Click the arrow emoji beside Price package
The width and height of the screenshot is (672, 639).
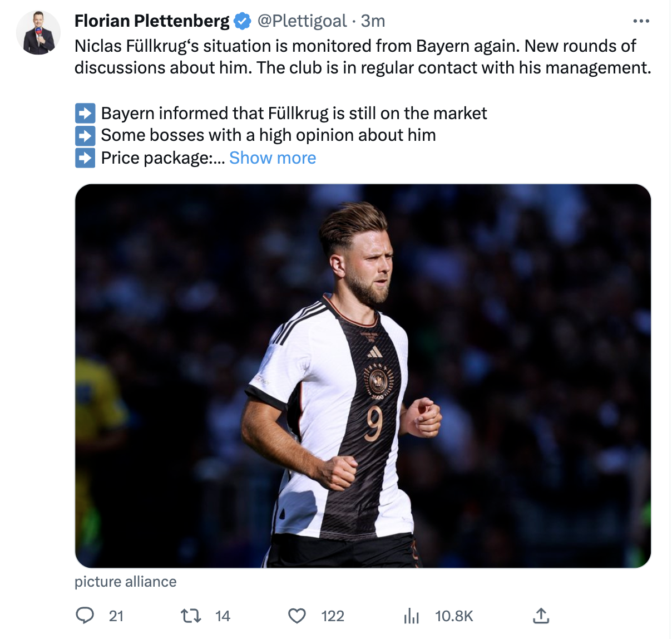tap(85, 158)
